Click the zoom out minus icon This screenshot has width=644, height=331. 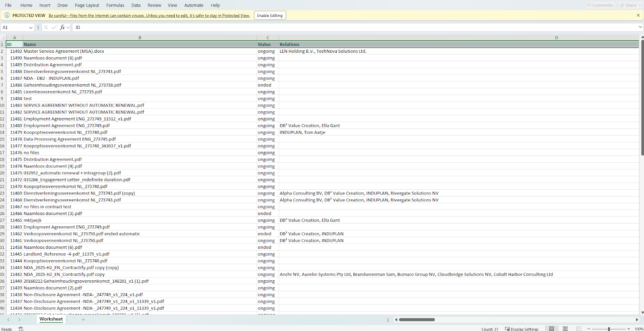click(x=588, y=329)
